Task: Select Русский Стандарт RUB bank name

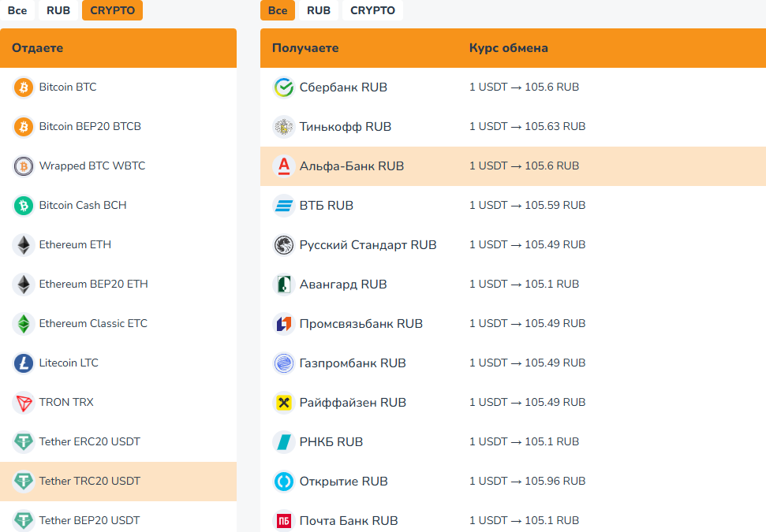Action: [x=368, y=245]
